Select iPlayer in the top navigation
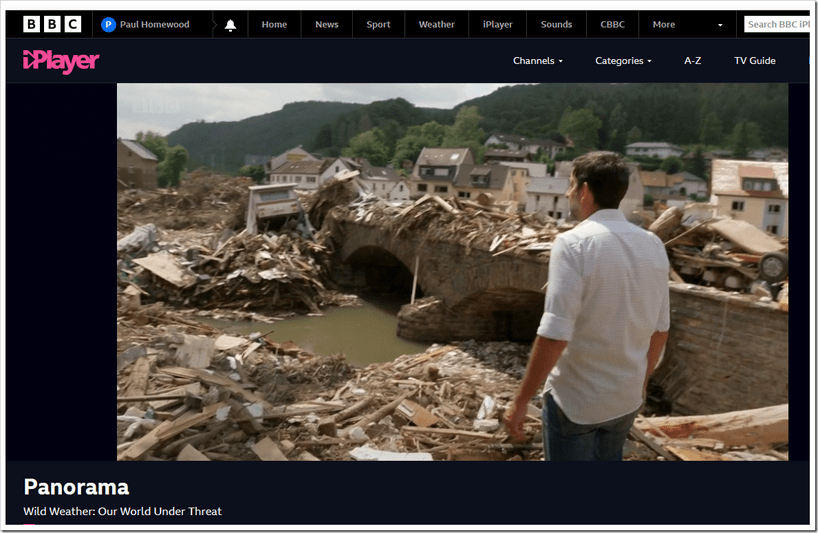This screenshot has width=818, height=533. click(498, 24)
